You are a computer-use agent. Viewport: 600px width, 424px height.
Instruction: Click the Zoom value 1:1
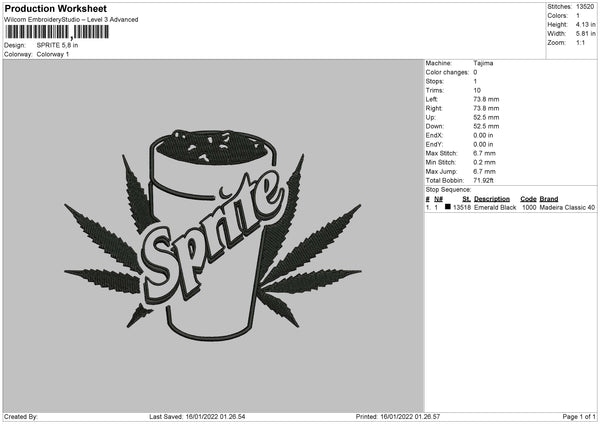coord(580,42)
